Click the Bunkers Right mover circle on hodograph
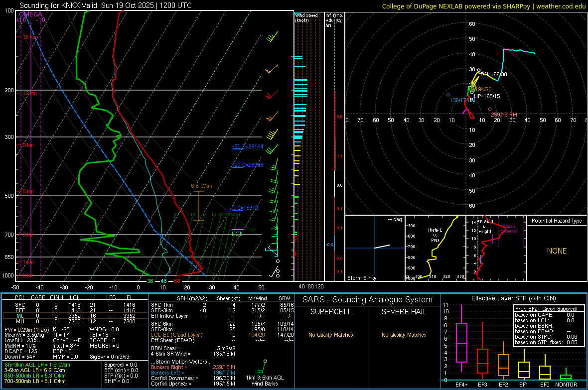 click(490, 109)
